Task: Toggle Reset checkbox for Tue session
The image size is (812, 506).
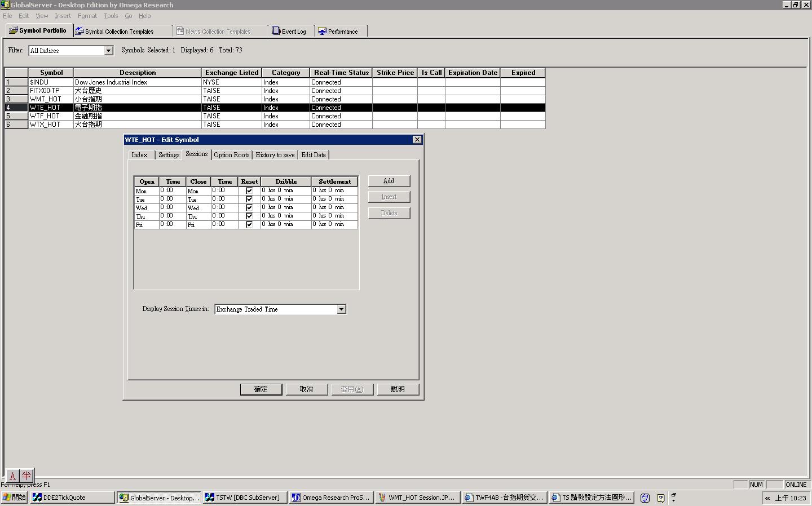Action: 249,199
